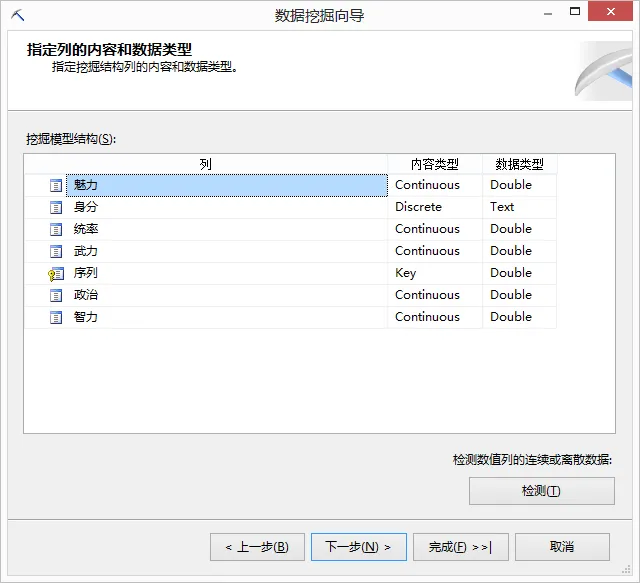The height and width of the screenshot is (583, 640).
Task: Select the 武力 column name
Action: (x=86, y=251)
